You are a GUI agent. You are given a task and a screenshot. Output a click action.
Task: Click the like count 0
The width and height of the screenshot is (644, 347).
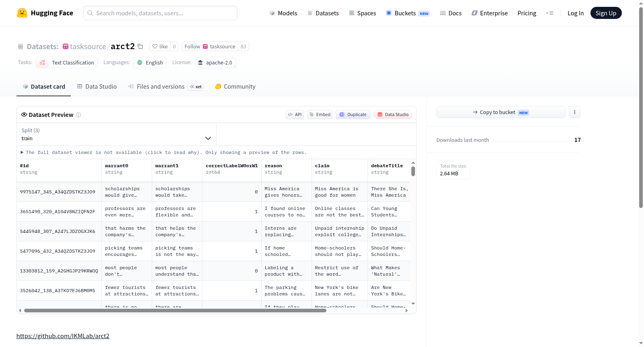(174, 46)
